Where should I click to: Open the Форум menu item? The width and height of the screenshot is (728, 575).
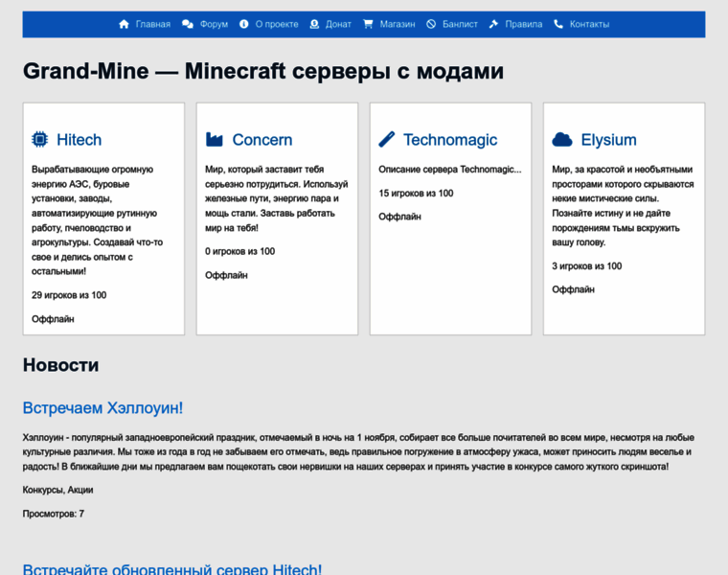point(214,24)
